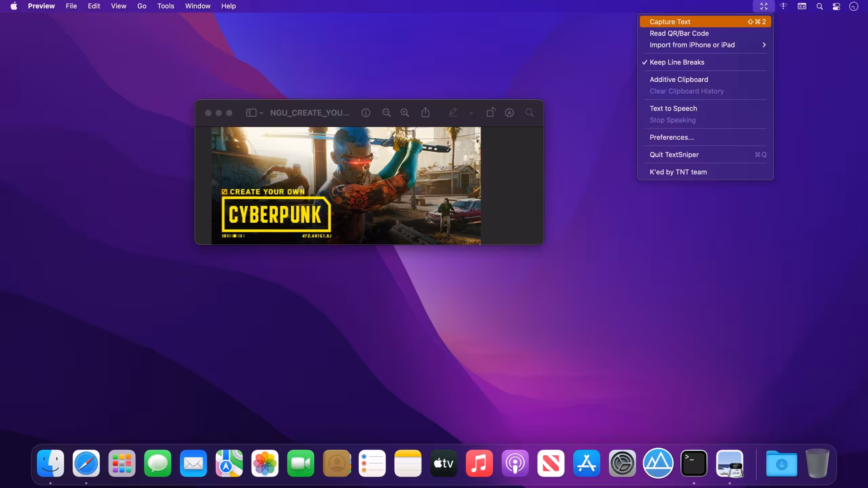Open the sidebar view dropdown in Preview
Screen dimensions: 868x488
[x=254, y=113]
